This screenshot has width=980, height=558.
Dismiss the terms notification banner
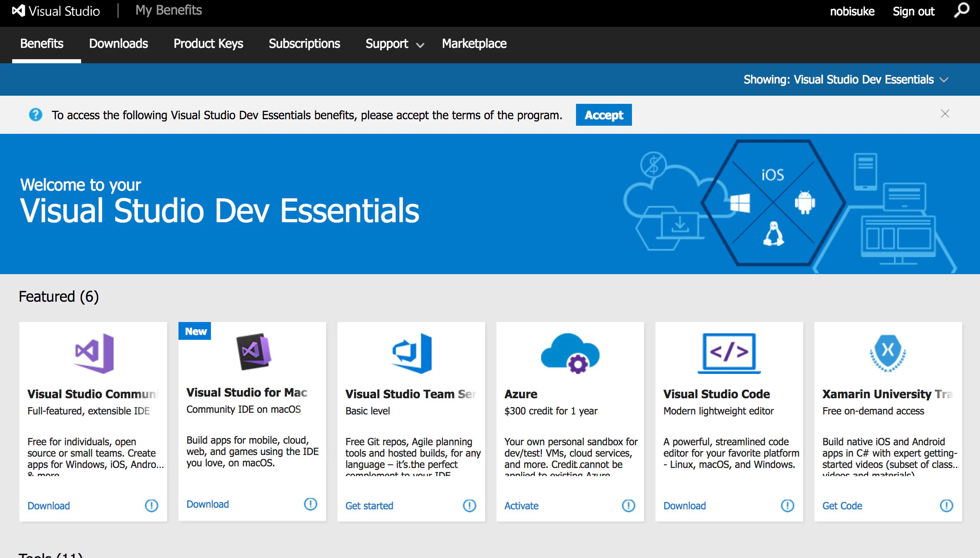pos(945,114)
